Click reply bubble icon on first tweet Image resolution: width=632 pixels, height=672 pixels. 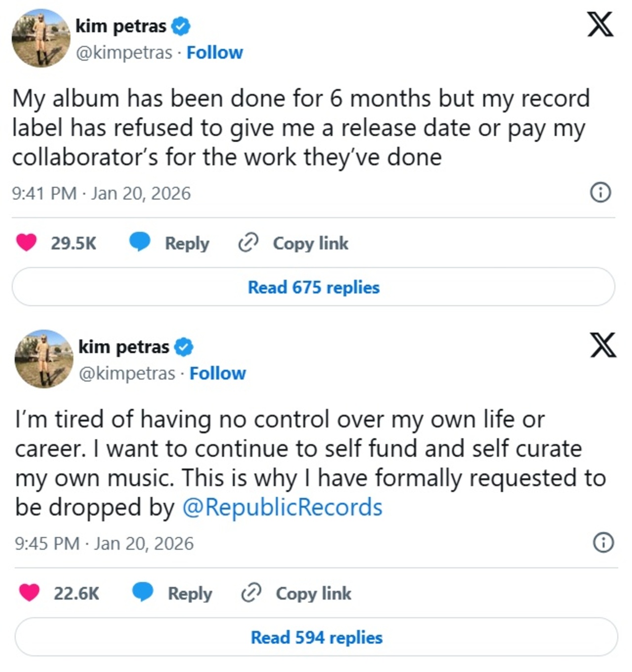140,242
